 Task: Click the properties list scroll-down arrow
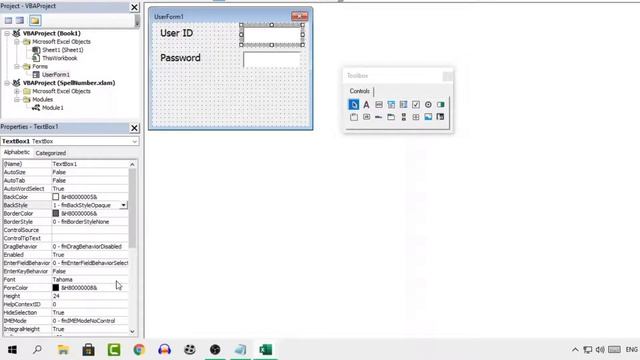132,331
